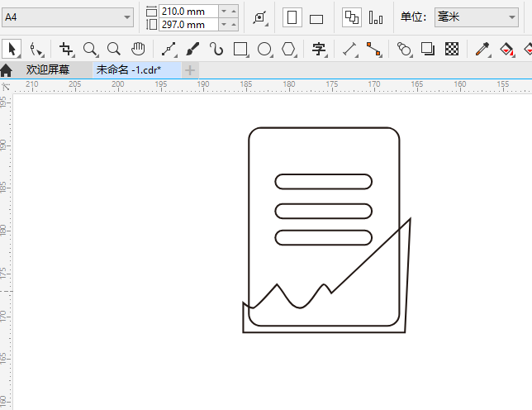Select the Ellipse tool
The width and height of the screenshot is (532, 410).
[264, 50]
